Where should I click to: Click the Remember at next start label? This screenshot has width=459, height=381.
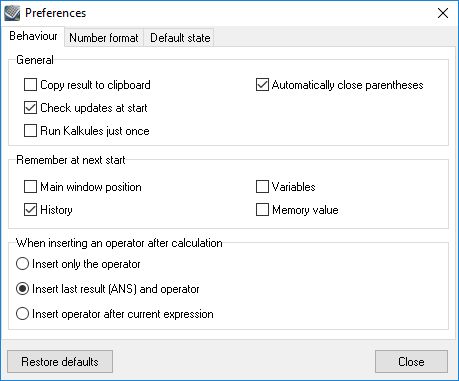71,160
